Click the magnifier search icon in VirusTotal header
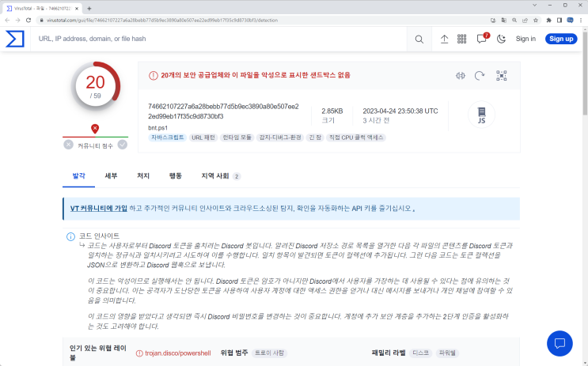 pos(419,39)
